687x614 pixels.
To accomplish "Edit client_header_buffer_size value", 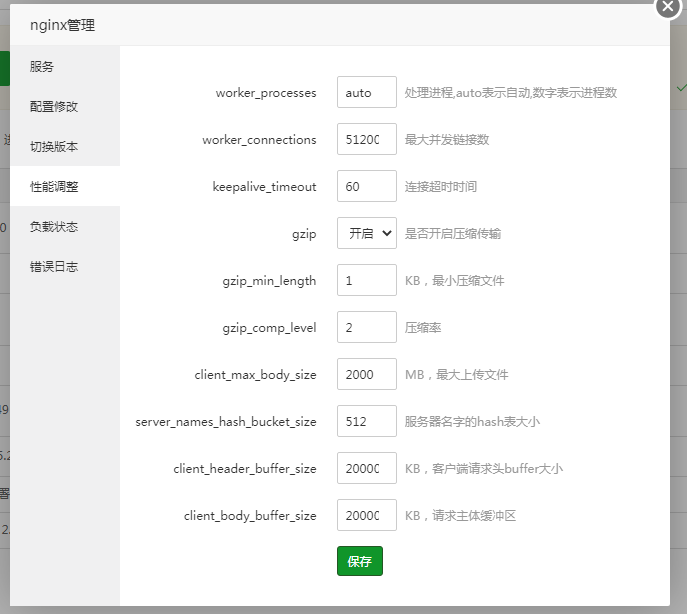I will (x=367, y=468).
